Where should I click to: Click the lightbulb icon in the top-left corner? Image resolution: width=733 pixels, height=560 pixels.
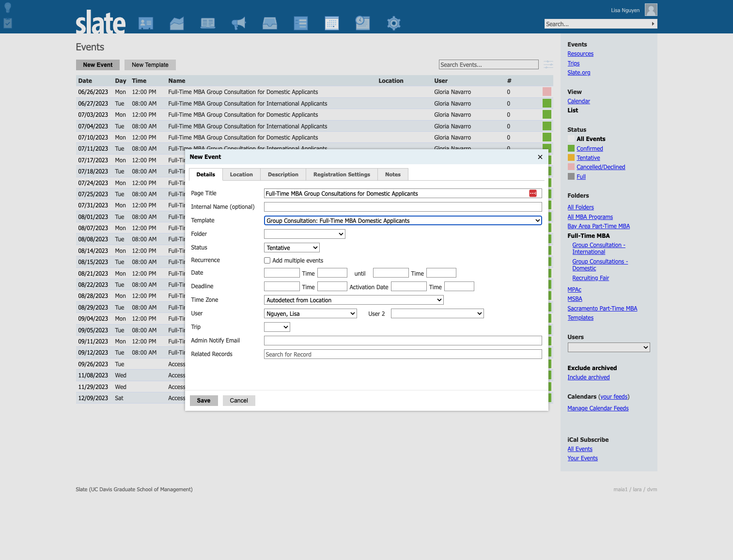click(x=8, y=7)
